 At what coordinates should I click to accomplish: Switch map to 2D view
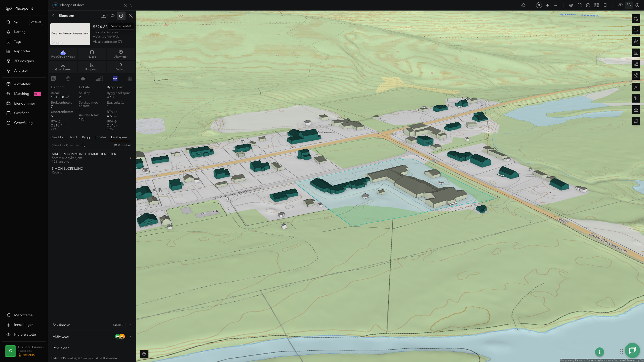(620, 5)
